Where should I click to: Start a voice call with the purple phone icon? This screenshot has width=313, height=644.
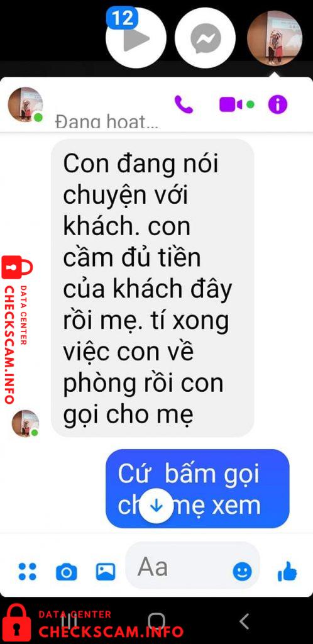pyautogui.click(x=184, y=104)
